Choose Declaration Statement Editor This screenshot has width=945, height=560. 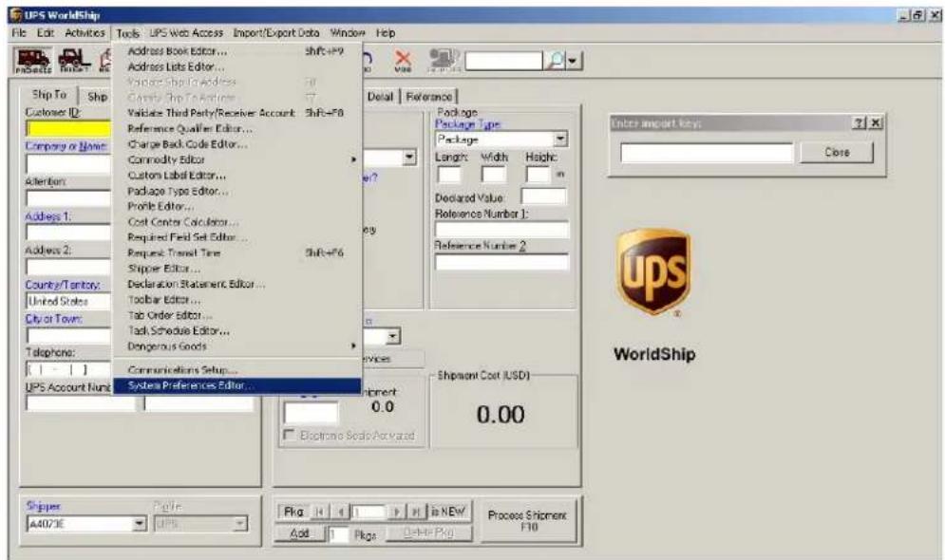[x=237, y=284]
